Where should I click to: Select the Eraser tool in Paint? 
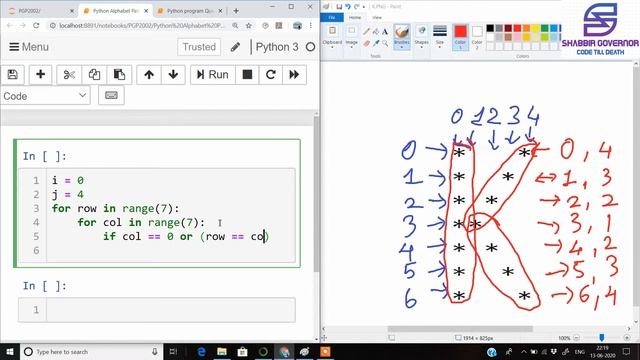[367, 43]
